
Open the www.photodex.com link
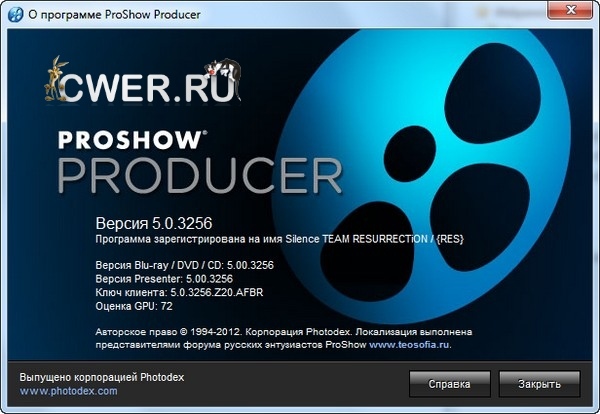tap(68, 391)
